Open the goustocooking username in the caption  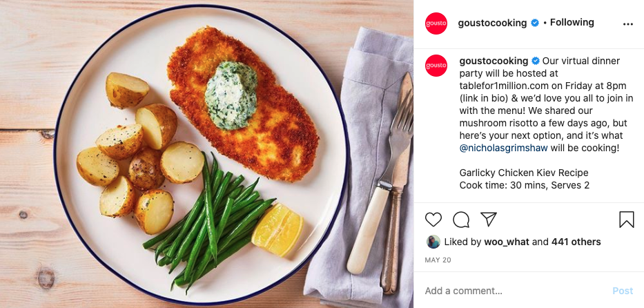(x=493, y=61)
